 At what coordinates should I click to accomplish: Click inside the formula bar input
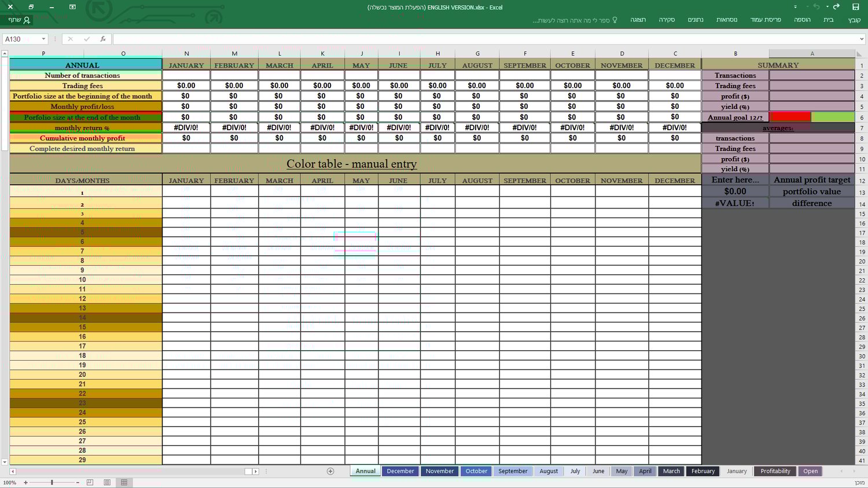click(485, 39)
